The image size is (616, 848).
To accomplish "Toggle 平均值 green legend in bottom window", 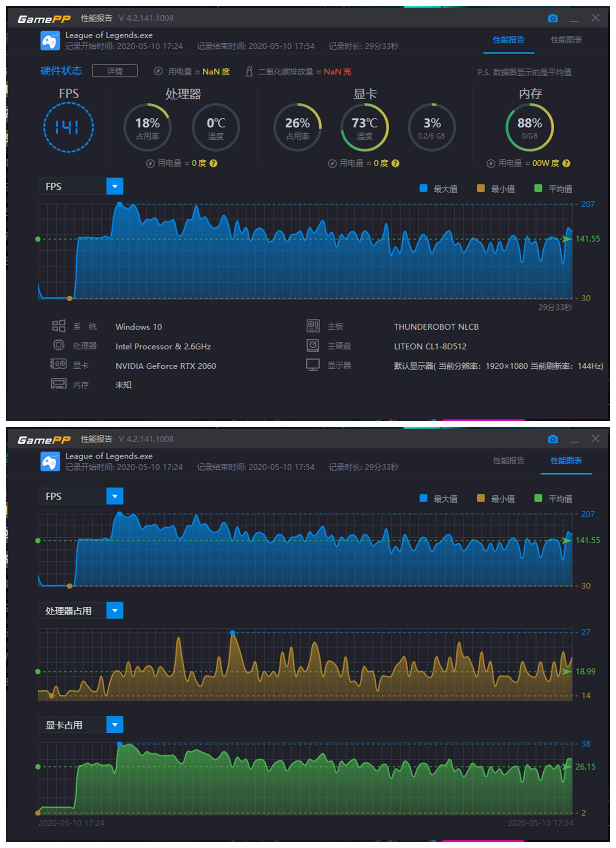I will point(538,498).
